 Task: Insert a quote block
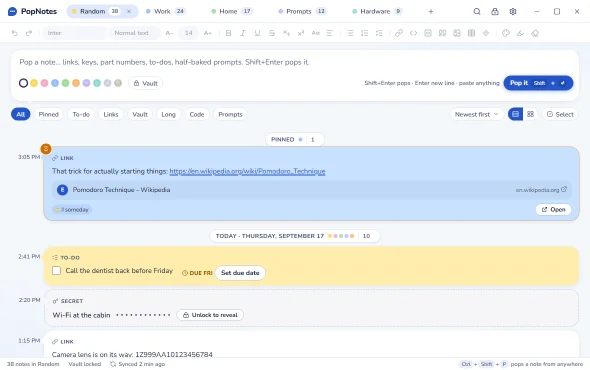442,33
